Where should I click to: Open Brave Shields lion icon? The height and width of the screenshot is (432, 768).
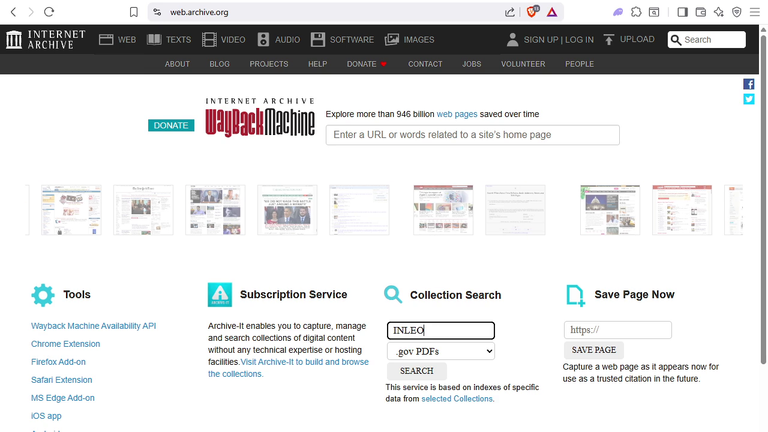coord(532,12)
